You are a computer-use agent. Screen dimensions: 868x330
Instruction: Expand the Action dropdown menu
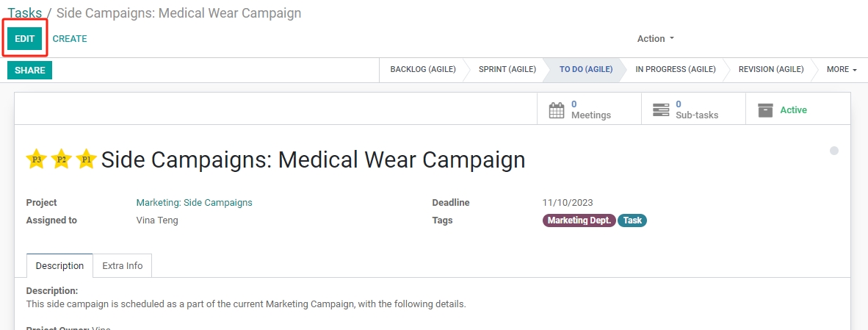point(656,39)
